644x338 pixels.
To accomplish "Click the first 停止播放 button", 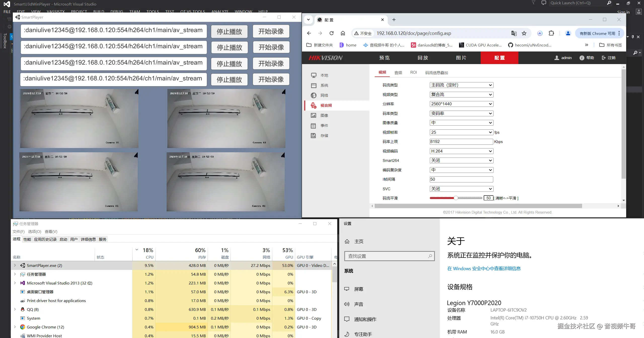I will point(229,31).
